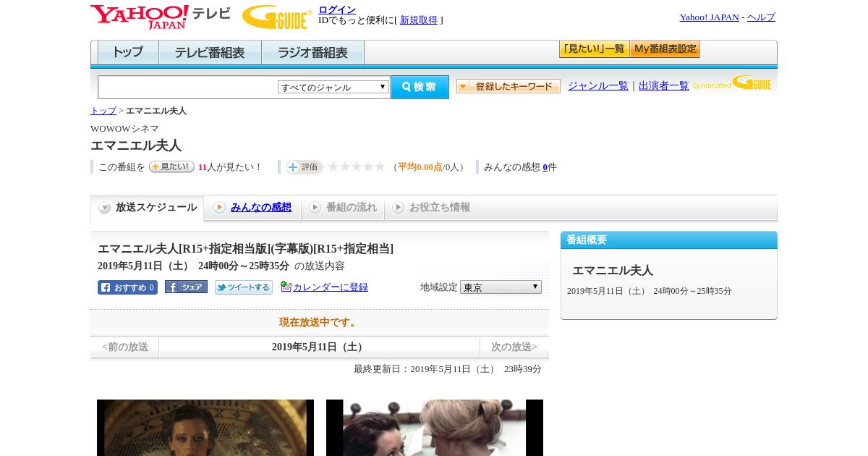This screenshot has height=456, width=868.
Task: Click the third rating star
Action: [x=357, y=166]
